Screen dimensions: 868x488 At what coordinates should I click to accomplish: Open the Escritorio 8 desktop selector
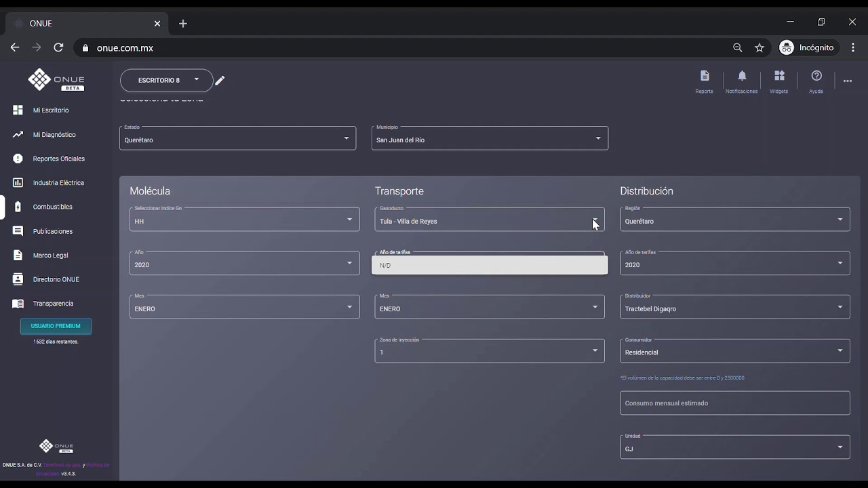166,80
